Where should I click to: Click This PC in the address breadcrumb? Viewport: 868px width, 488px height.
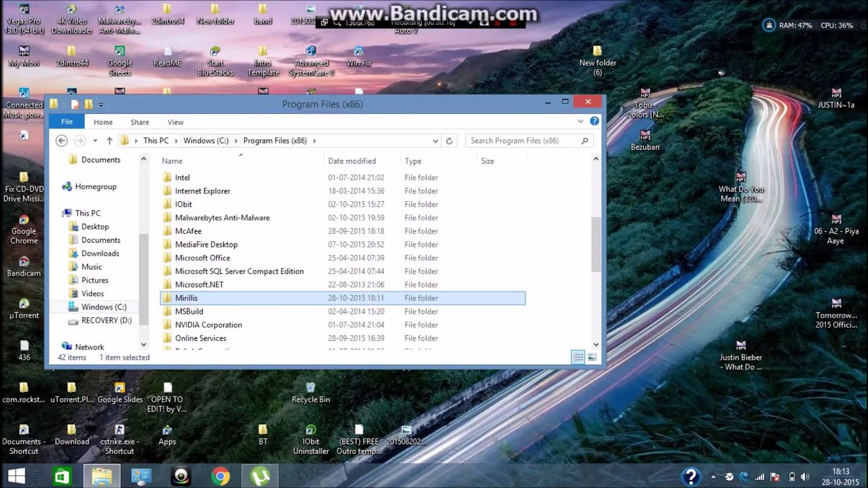(x=156, y=141)
